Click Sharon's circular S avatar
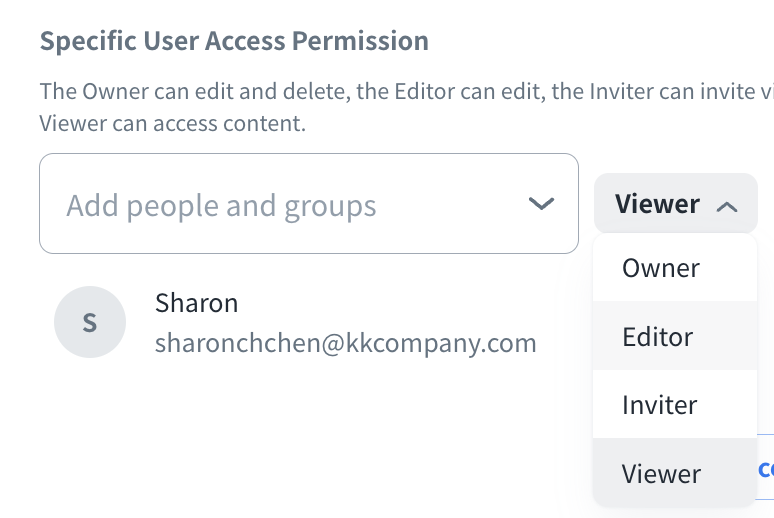774x518 pixels. point(89,323)
